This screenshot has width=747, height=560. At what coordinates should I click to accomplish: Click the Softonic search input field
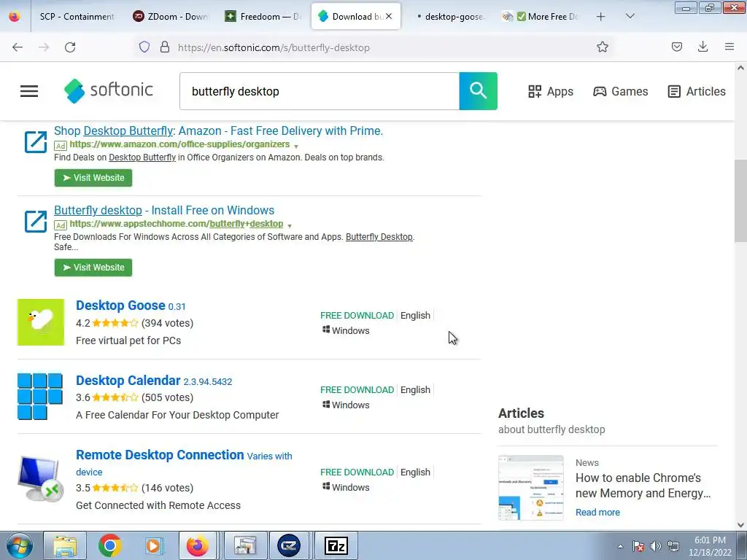320,91
